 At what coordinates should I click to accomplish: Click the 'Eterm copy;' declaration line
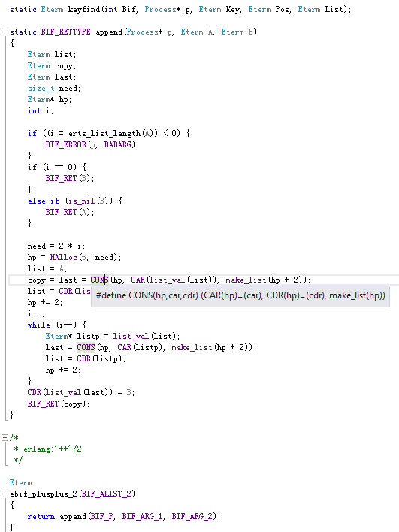[x=52, y=66]
